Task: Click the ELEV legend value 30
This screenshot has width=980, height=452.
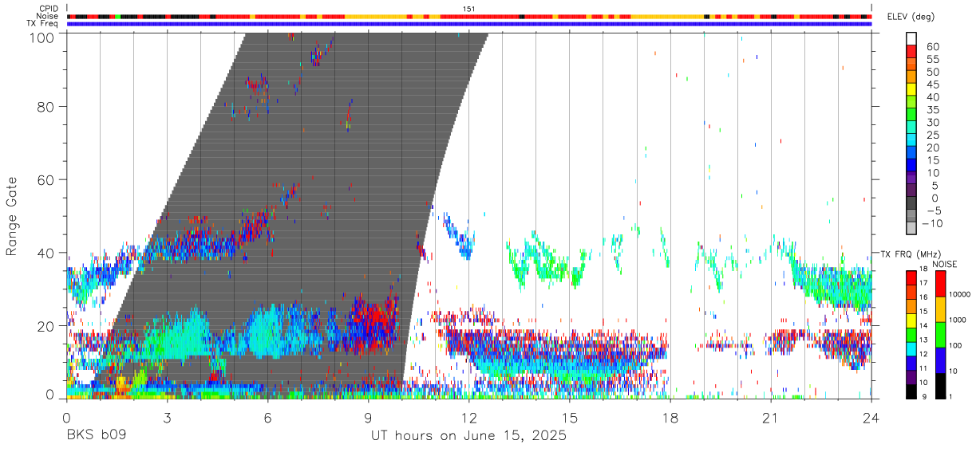Action: click(931, 122)
